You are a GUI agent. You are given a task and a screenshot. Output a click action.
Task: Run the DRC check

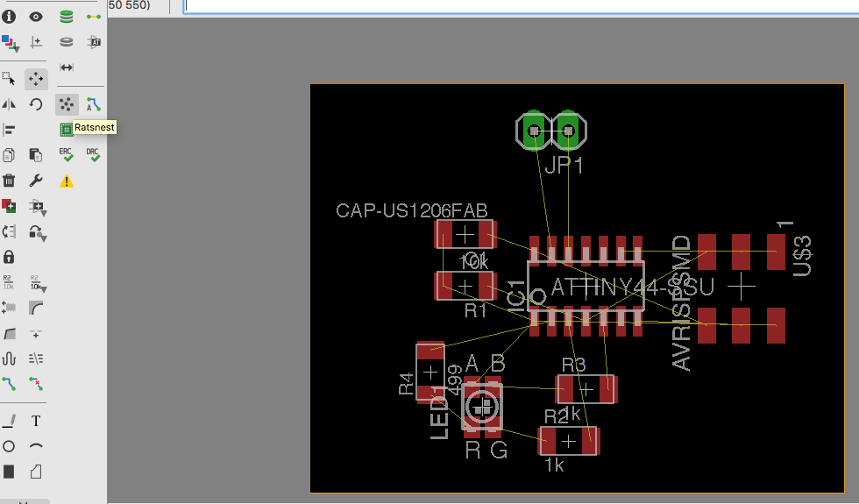coord(93,155)
